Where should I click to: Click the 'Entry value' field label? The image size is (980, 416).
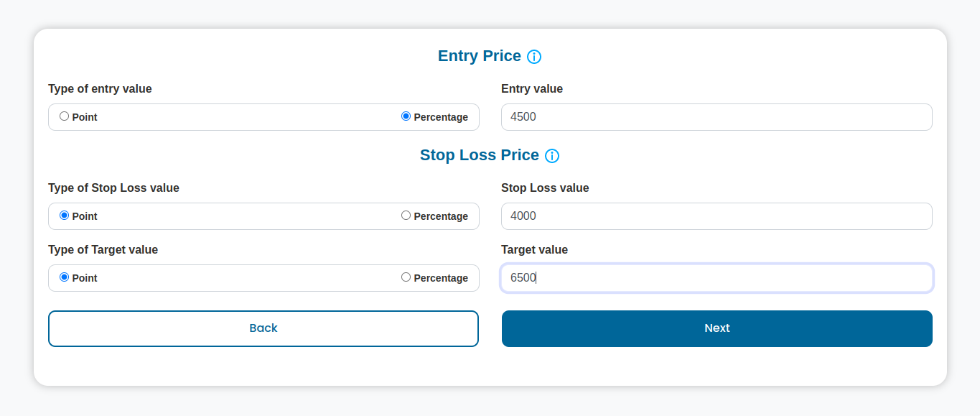[x=532, y=89]
